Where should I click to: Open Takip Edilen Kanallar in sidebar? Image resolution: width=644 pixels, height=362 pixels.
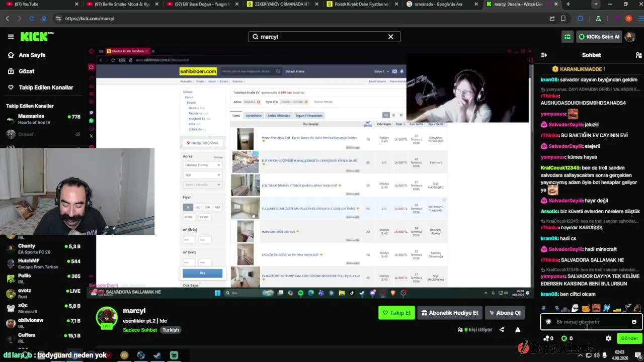point(46,87)
